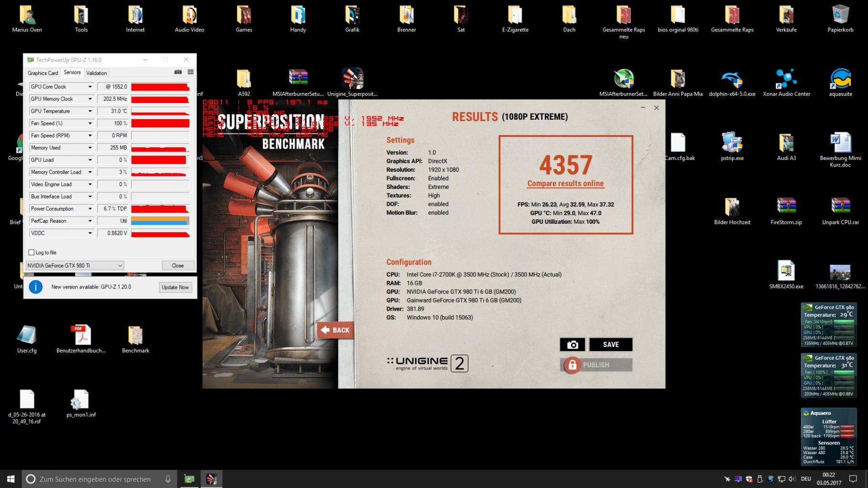Switch to the Sensors tab
The width and height of the screenshot is (868, 488).
pos(72,73)
